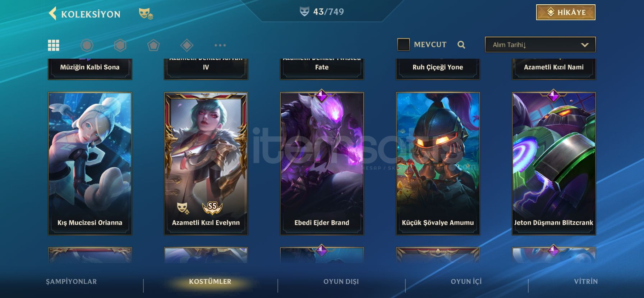Viewport: 644px width, 298px height.
Task: Click the search magnifier icon
Action: (461, 45)
